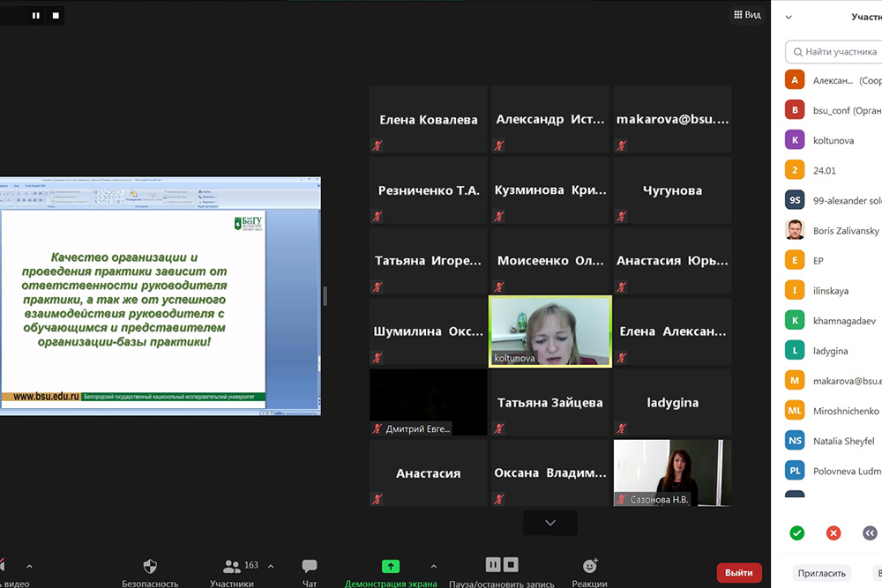The width and height of the screenshot is (882, 588).
Task: Go to next page of video tiles
Action: pyautogui.click(x=550, y=523)
